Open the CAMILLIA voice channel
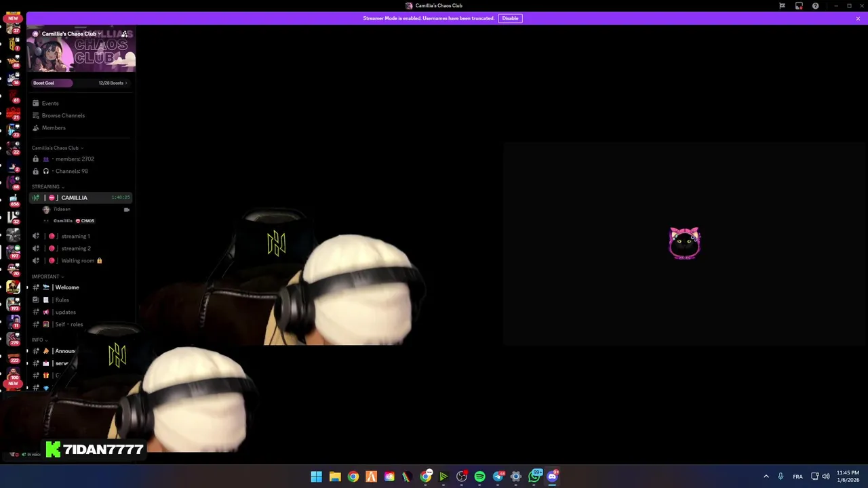This screenshot has width=868, height=488. click(81, 197)
